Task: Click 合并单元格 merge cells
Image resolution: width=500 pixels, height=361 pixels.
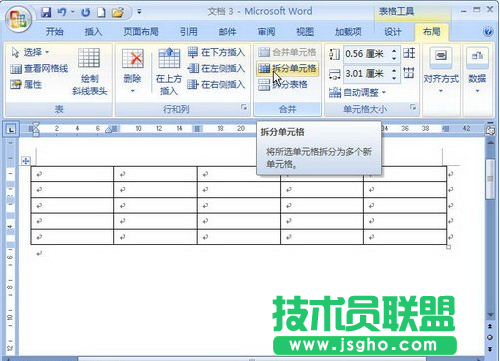Action: click(287, 52)
